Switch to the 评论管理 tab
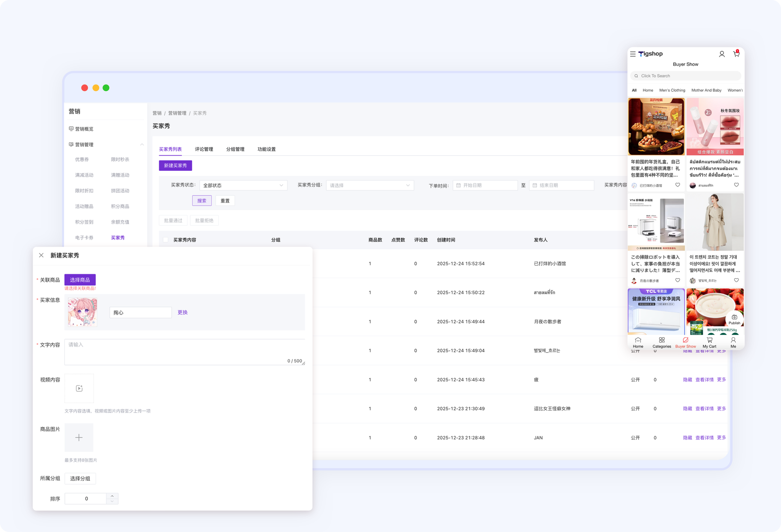The width and height of the screenshot is (781, 532). (x=204, y=149)
